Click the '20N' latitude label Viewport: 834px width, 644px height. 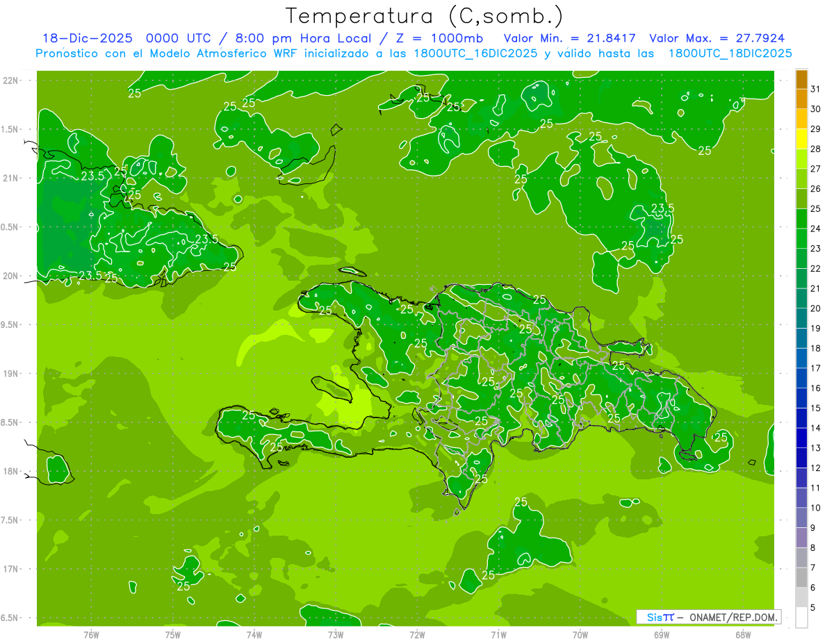pyautogui.click(x=10, y=276)
